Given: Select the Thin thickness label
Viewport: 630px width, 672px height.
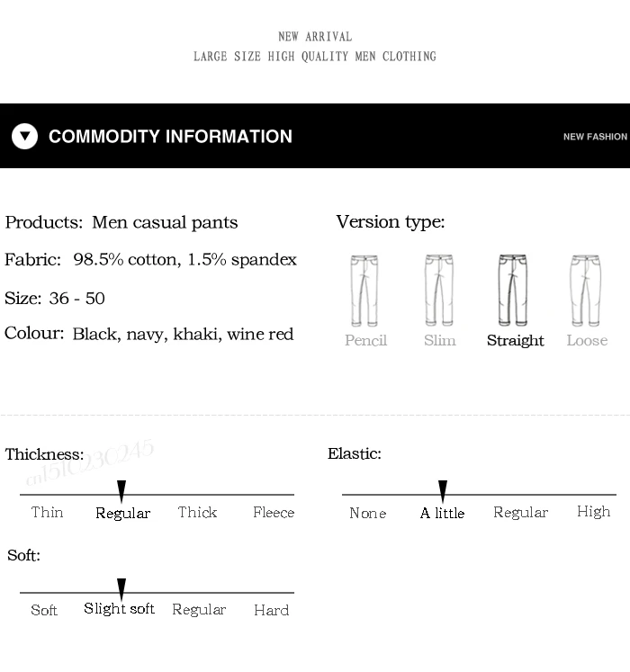Looking at the screenshot, I should point(47,512).
